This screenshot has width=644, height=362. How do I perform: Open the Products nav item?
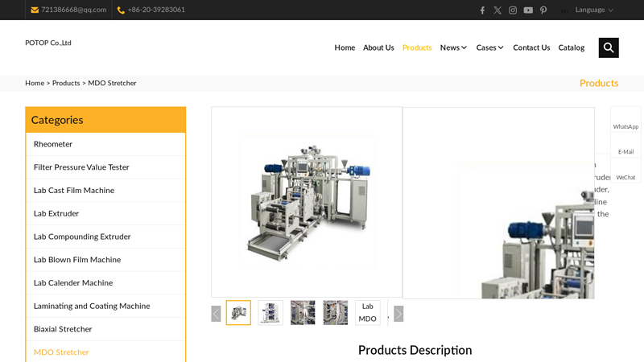coord(417,47)
